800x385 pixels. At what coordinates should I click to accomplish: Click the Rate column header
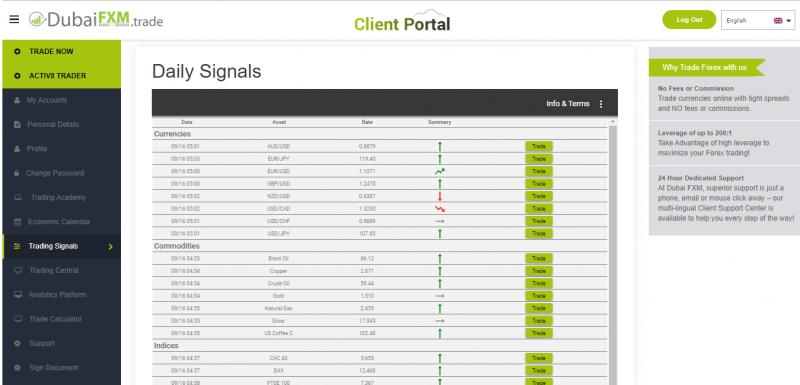pos(367,122)
